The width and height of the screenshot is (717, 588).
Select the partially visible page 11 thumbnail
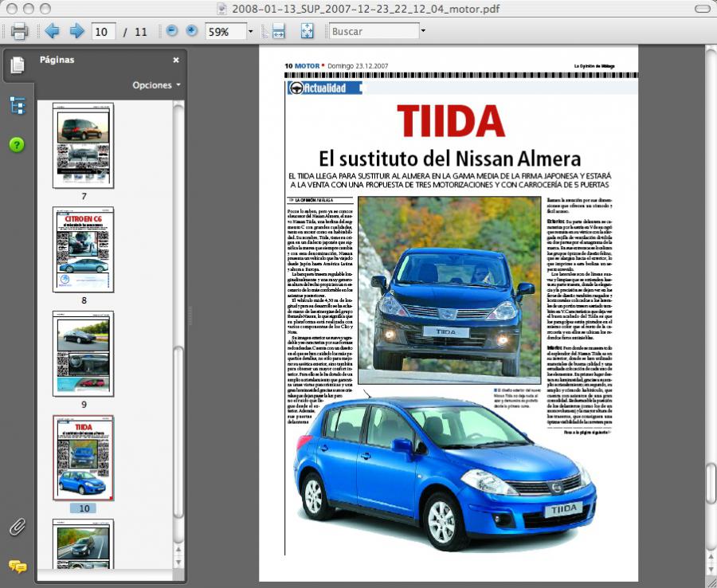[x=83, y=543]
